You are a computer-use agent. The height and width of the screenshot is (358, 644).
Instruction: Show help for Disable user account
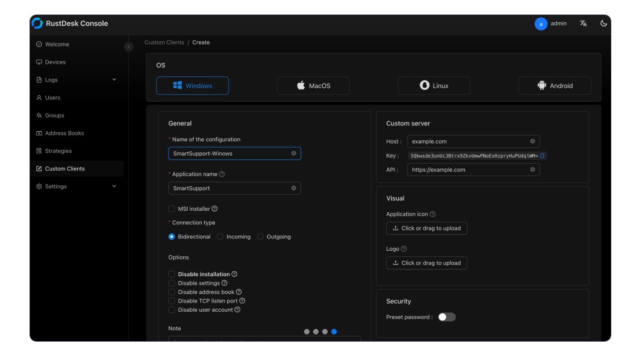tap(237, 310)
